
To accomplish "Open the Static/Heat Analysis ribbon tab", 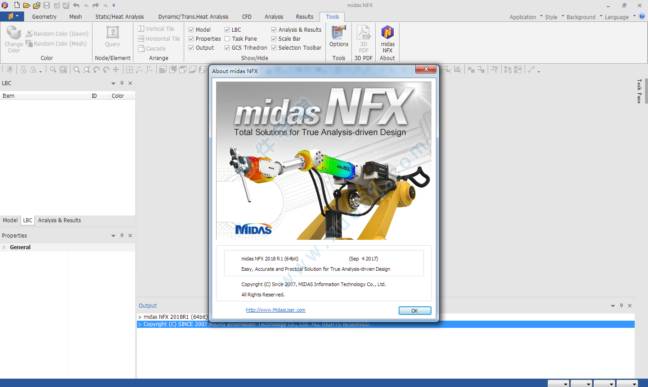I will 119,17.
